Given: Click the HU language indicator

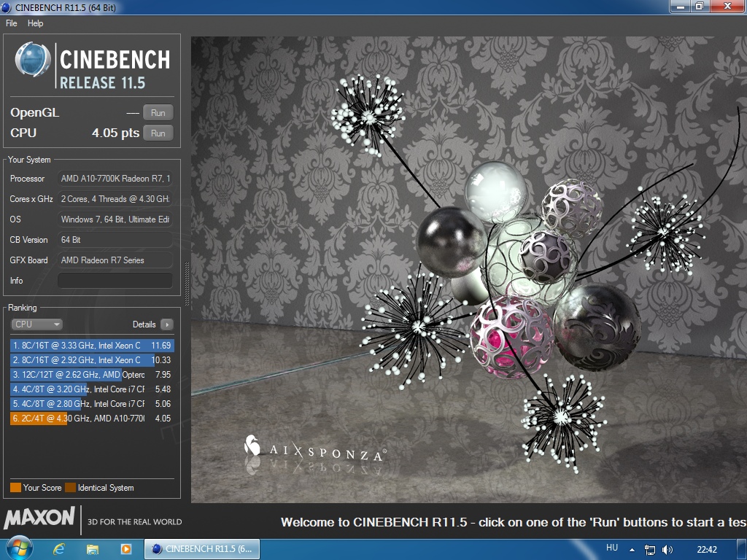Looking at the screenshot, I should (x=612, y=548).
